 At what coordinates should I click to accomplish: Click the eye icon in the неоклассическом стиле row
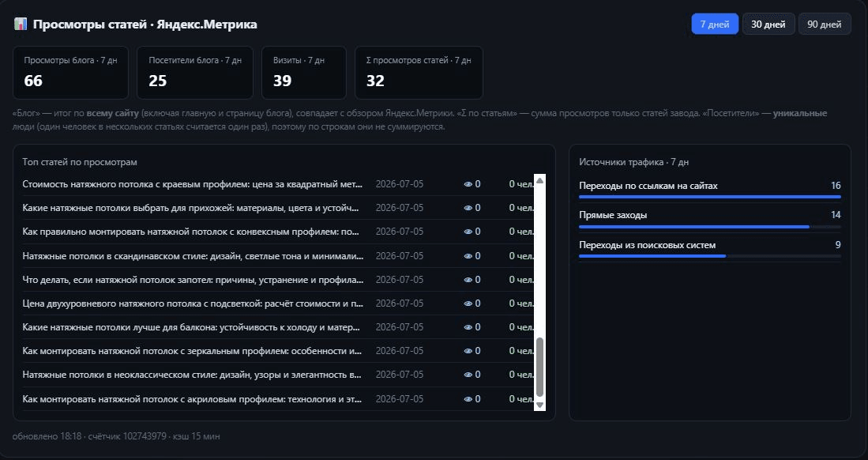point(468,375)
